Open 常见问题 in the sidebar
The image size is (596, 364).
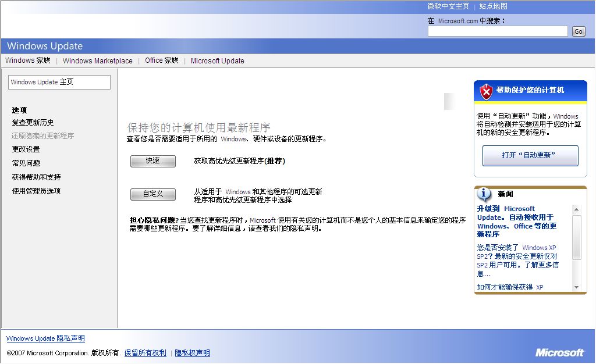click(26, 163)
